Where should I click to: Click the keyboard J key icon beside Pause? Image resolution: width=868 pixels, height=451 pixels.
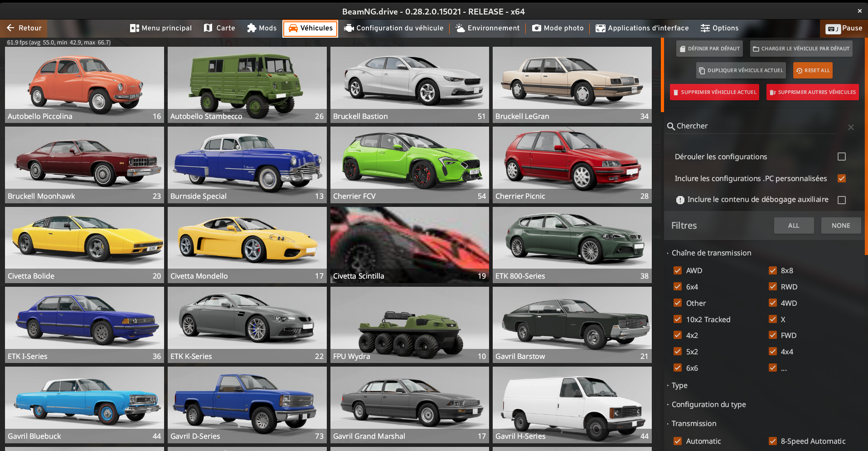(x=833, y=29)
